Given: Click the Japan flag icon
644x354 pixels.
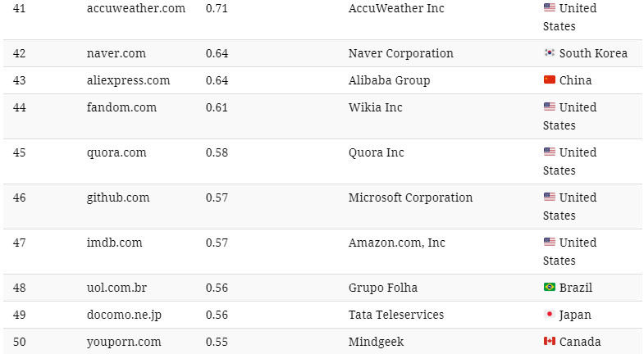Looking at the screenshot, I should click(x=549, y=315).
